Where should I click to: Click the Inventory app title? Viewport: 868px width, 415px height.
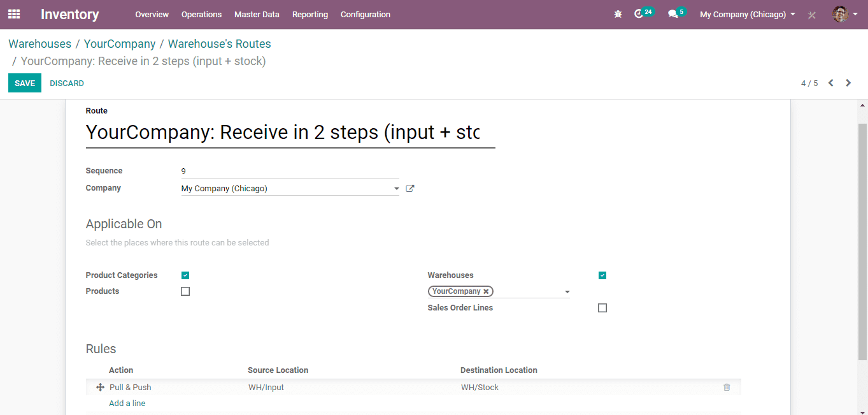click(70, 14)
